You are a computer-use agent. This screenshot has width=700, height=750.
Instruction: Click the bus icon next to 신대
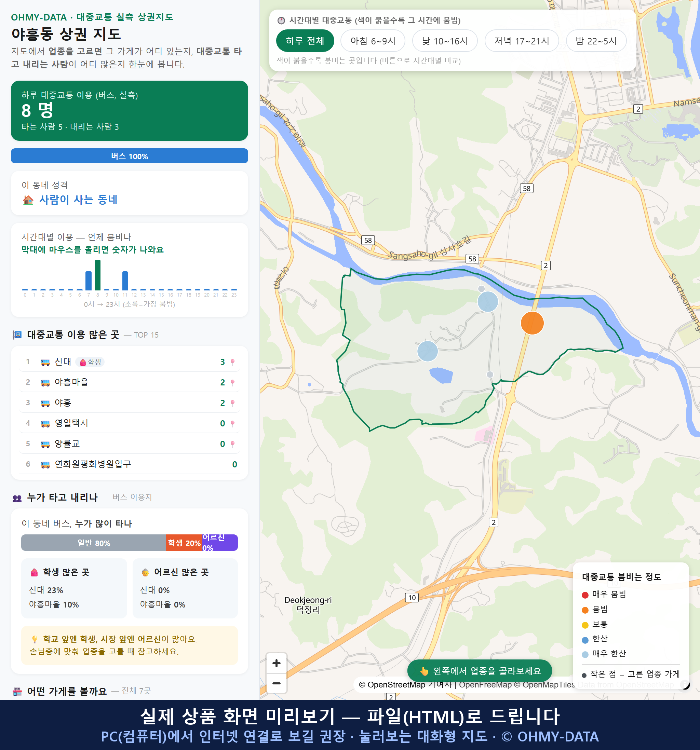pos(45,362)
